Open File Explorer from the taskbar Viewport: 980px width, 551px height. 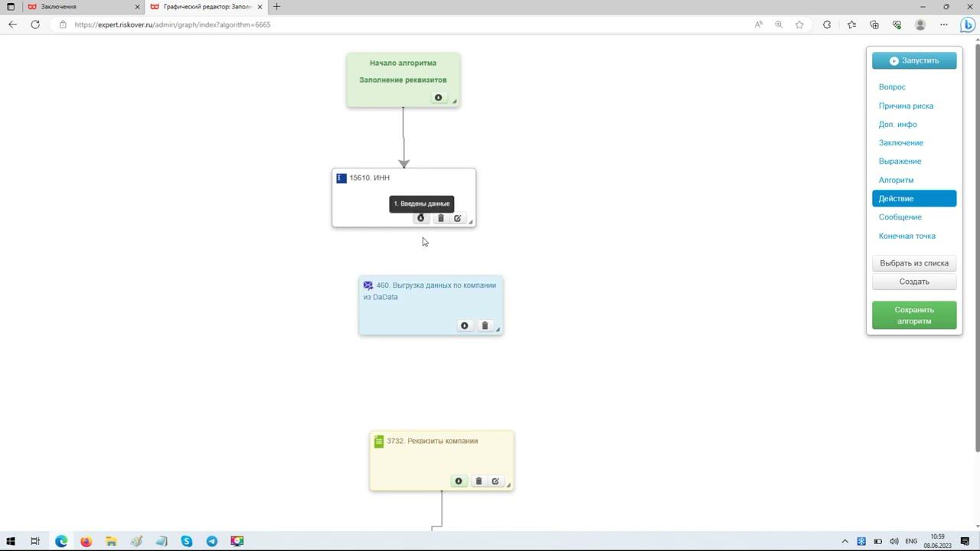pos(111,541)
